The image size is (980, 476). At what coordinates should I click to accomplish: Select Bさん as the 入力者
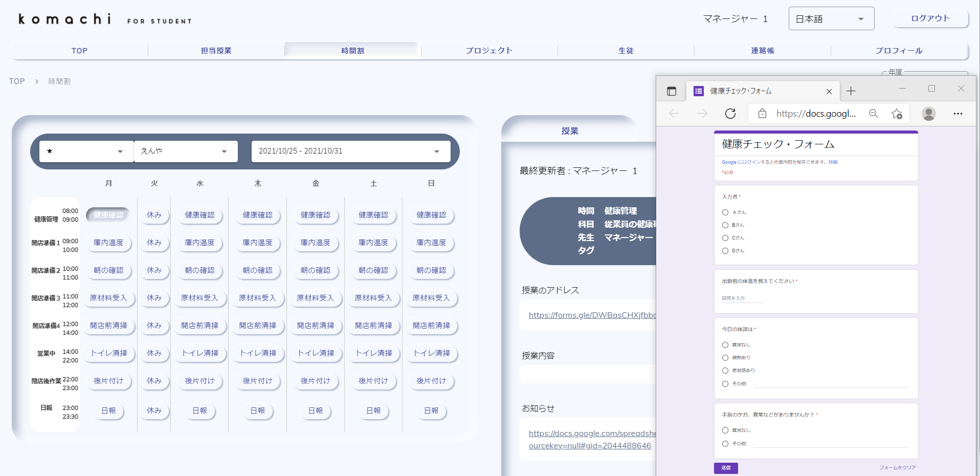725,225
